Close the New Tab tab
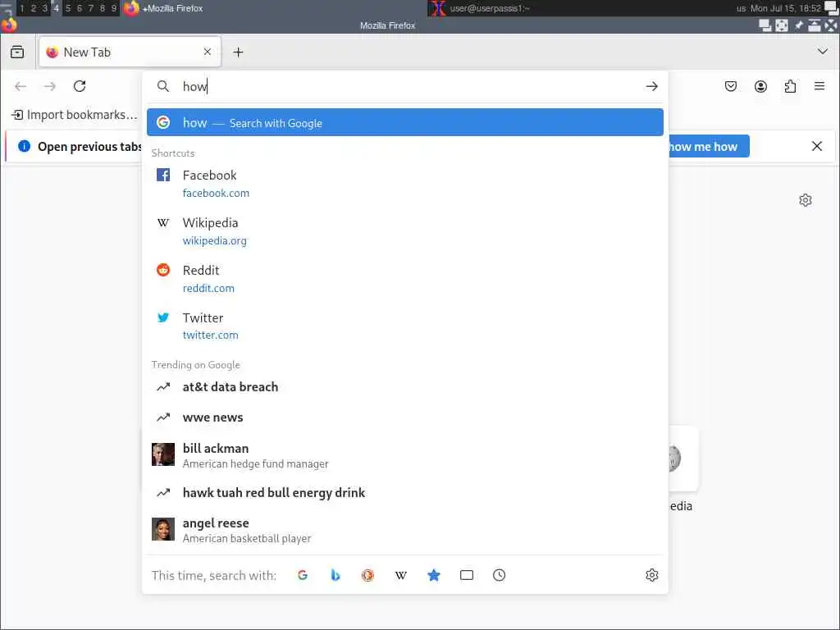Image resolution: width=840 pixels, height=630 pixels. 208,52
